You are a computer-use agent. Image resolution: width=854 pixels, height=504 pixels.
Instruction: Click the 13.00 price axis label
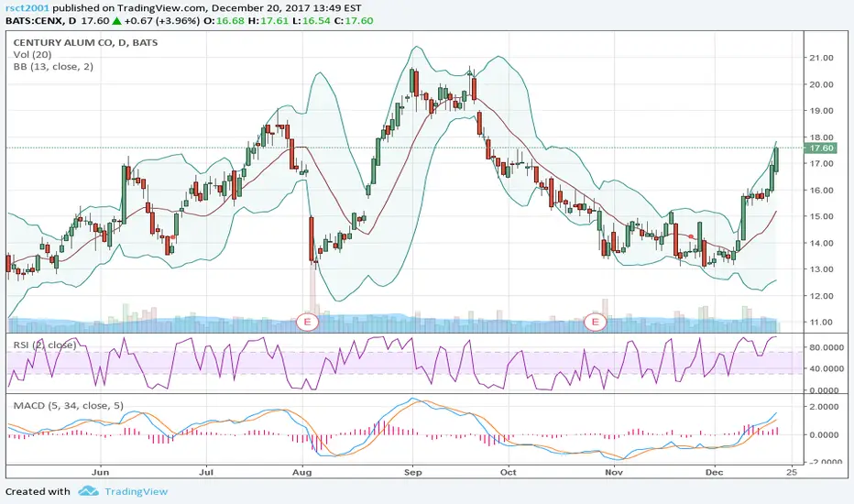pyautogui.click(x=821, y=269)
